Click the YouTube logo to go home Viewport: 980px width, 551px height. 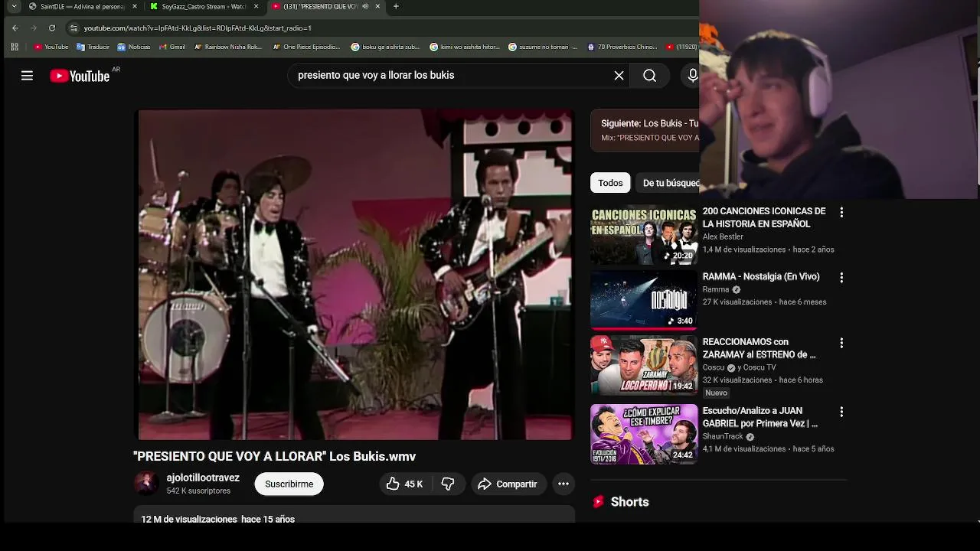click(80, 76)
